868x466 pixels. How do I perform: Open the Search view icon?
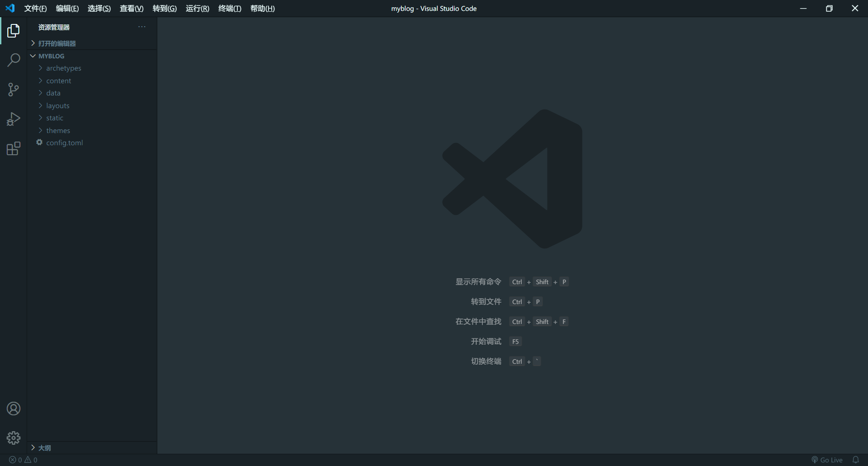point(14,60)
